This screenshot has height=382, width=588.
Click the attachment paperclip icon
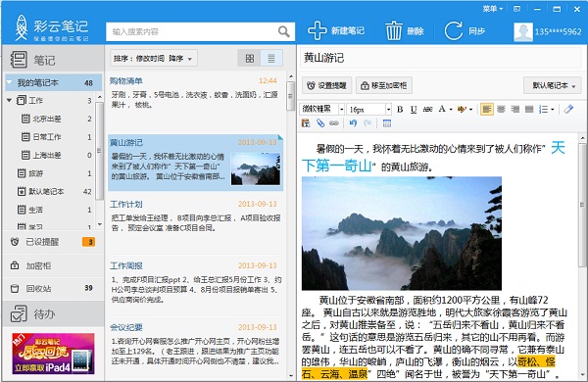tap(320, 123)
